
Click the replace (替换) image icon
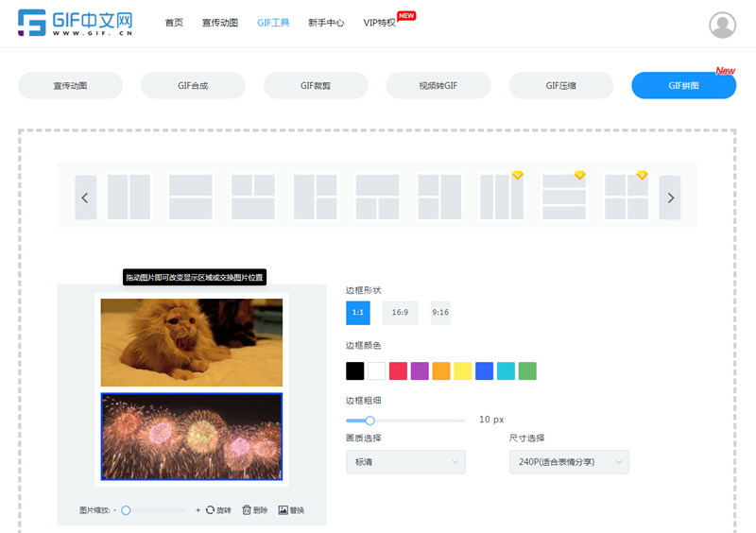283,510
